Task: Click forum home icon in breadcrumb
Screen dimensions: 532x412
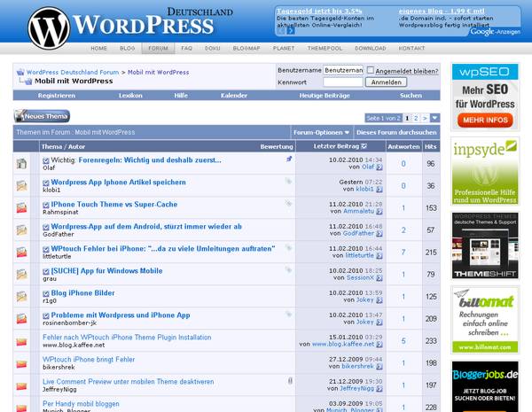Action: pos(20,72)
